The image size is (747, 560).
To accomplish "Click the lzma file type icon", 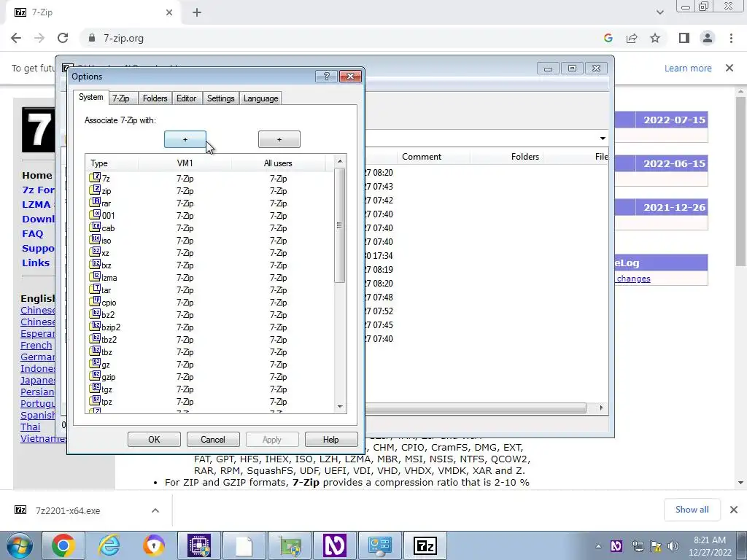I will click(x=95, y=276).
